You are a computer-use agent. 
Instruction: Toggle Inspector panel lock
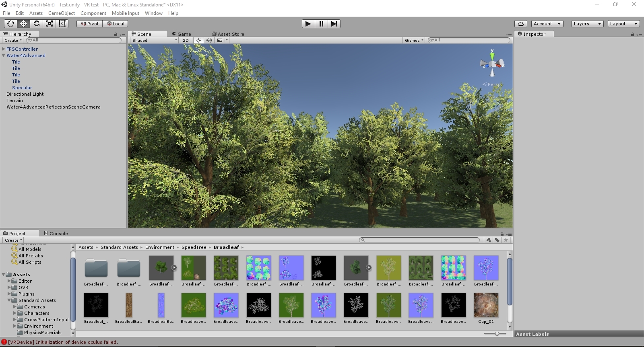click(x=633, y=35)
